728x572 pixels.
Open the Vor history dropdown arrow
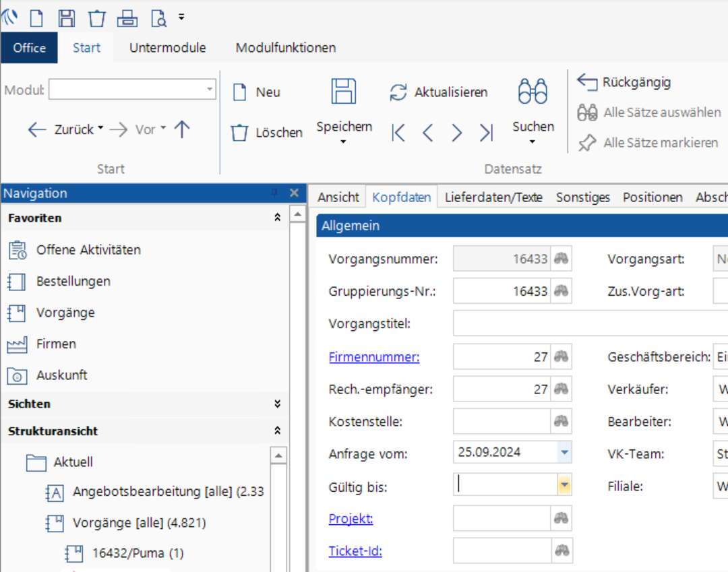pyautogui.click(x=163, y=127)
